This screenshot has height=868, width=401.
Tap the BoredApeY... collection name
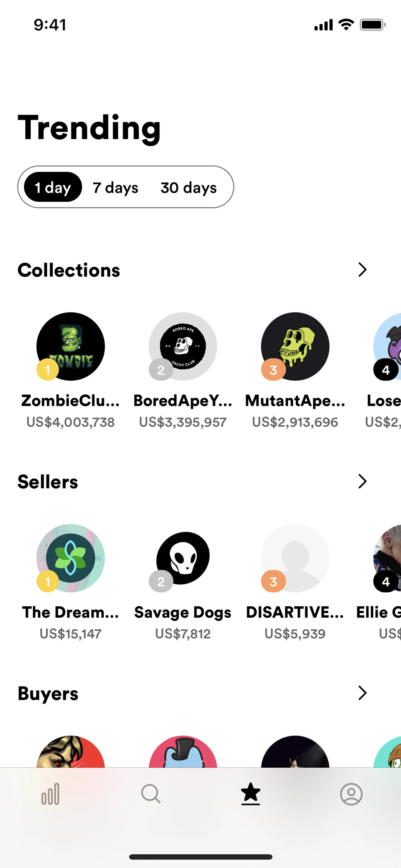click(x=183, y=401)
